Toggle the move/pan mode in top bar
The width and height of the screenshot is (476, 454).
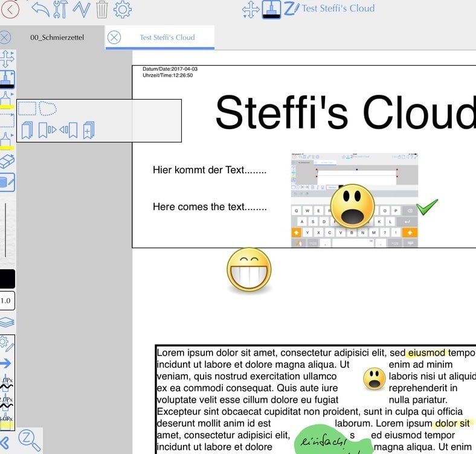(251, 9)
